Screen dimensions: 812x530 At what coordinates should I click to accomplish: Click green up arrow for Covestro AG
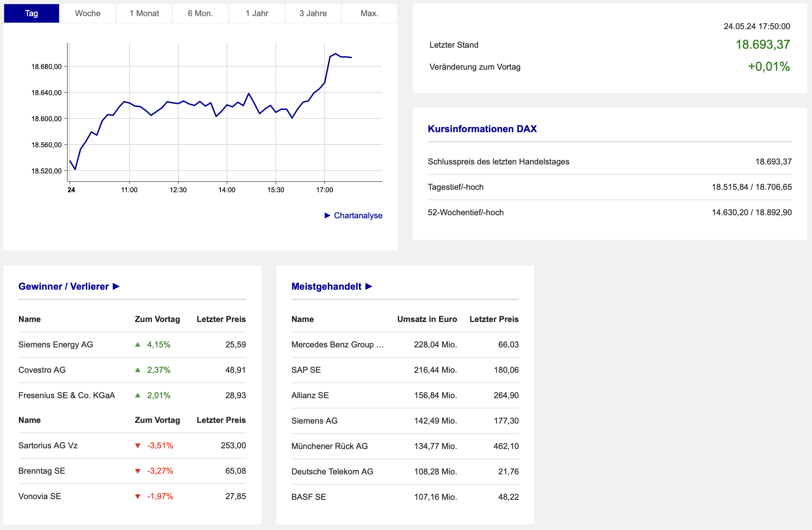[138, 370]
